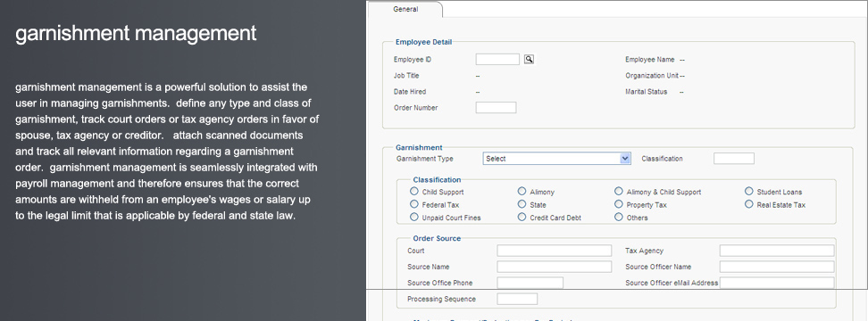Choose the Real Estate Tax option
This screenshot has height=321, width=868.
[x=748, y=204]
